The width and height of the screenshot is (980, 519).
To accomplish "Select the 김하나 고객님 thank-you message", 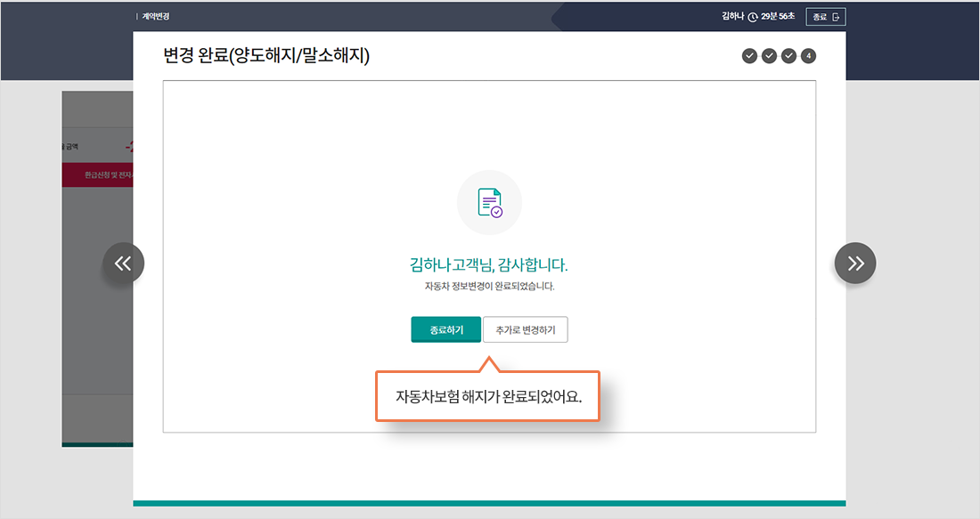I will (488, 266).
